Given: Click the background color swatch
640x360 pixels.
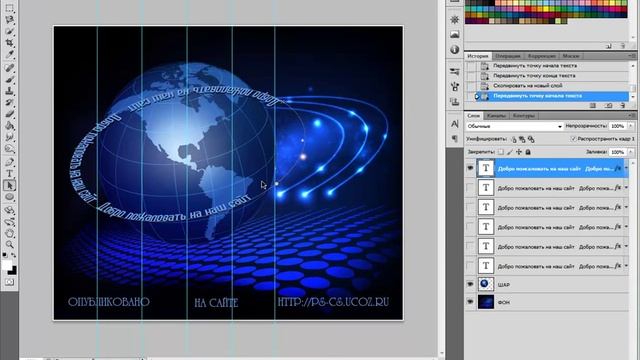Looking at the screenshot, I should pos(13,271).
